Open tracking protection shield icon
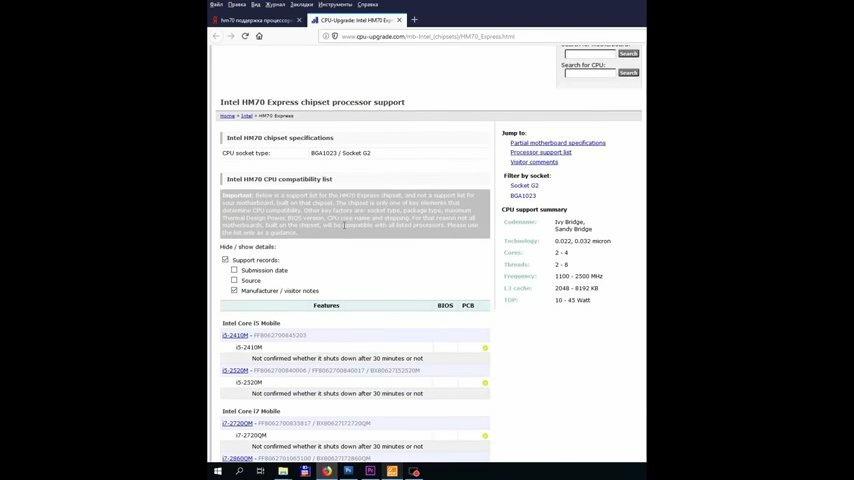 [335, 36]
